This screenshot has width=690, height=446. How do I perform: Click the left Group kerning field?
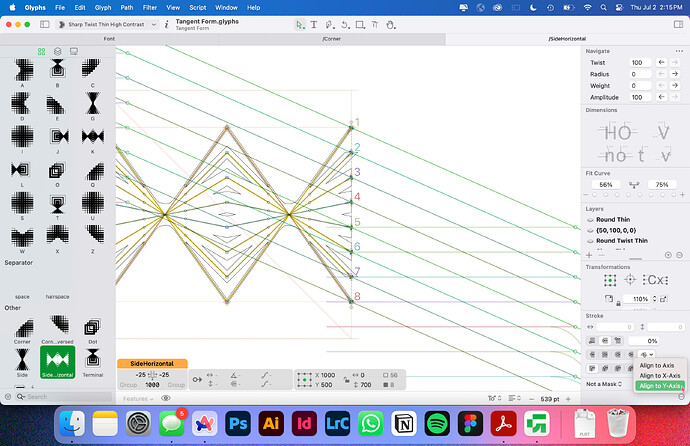pyautogui.click(x=128, y=385)
